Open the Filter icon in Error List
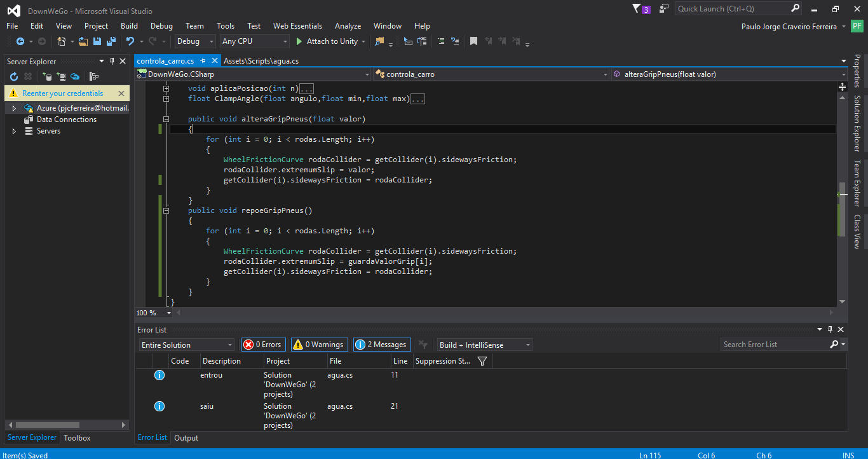 click(482, 360)
